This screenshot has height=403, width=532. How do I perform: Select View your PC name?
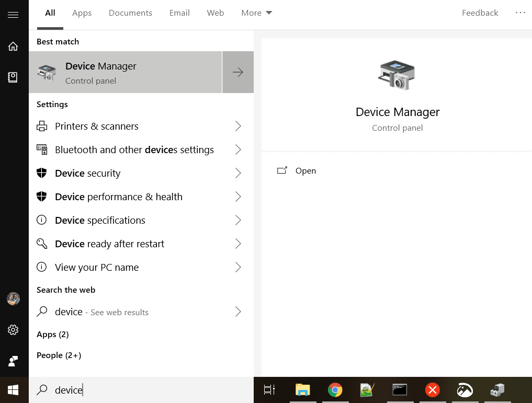coord(96,267)
